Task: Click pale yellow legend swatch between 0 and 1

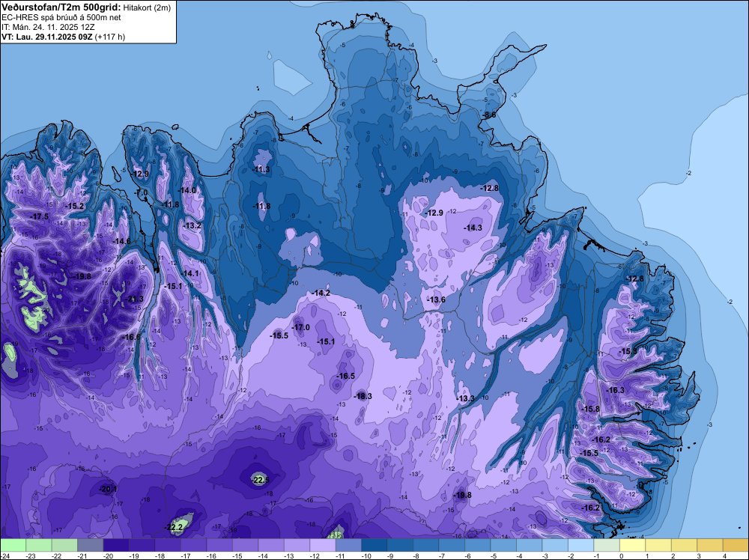Action: pos(632,545)
